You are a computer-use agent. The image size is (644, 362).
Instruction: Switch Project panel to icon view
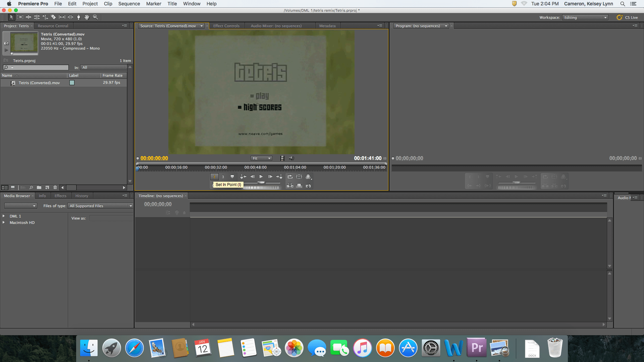[13, 188]
